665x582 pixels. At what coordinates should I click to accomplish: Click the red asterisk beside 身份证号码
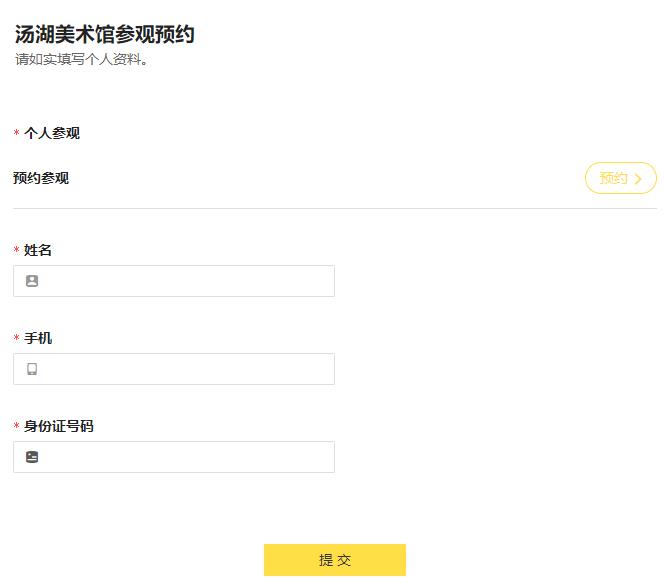pos(17,425)
